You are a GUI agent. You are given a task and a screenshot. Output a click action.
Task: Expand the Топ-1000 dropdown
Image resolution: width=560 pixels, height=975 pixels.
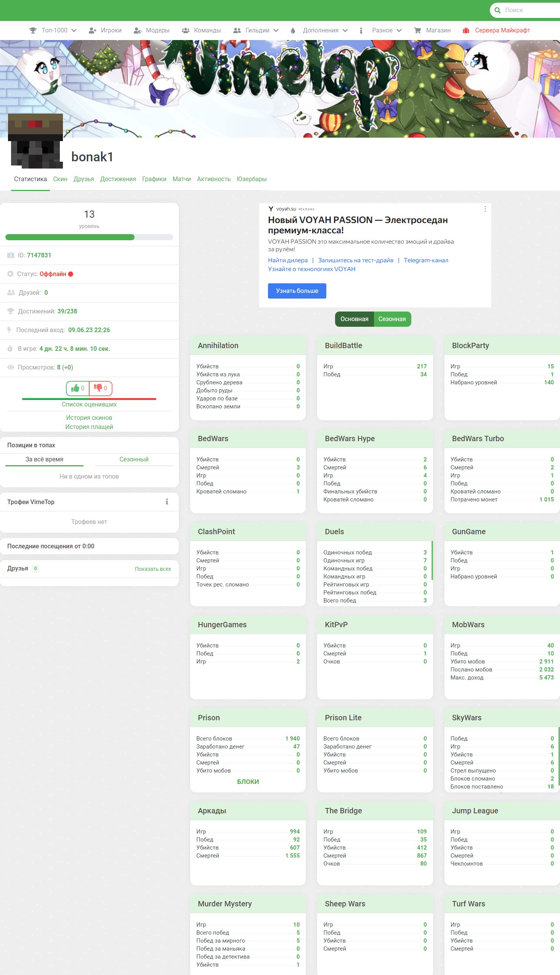(x=74, y=31)
